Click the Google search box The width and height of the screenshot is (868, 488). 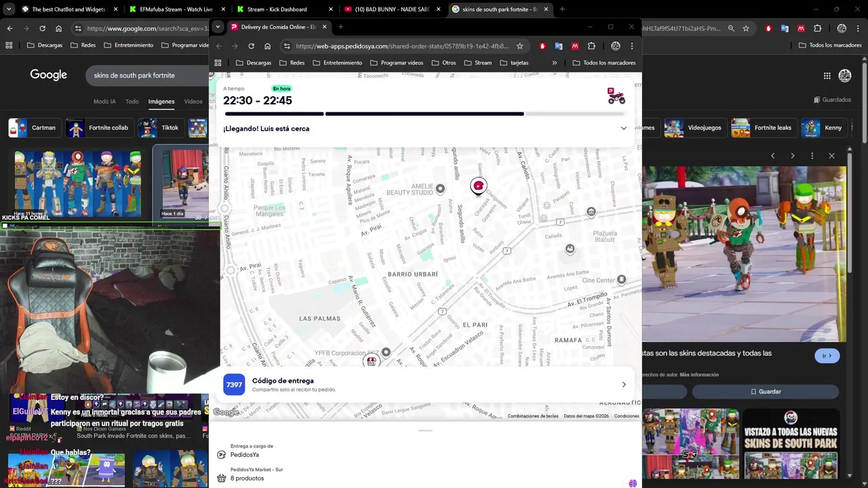click(x=146, y=75)
